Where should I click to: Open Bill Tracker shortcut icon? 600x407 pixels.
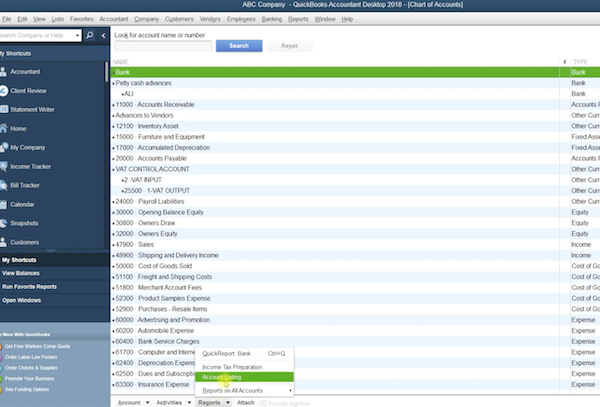(3, 185)
